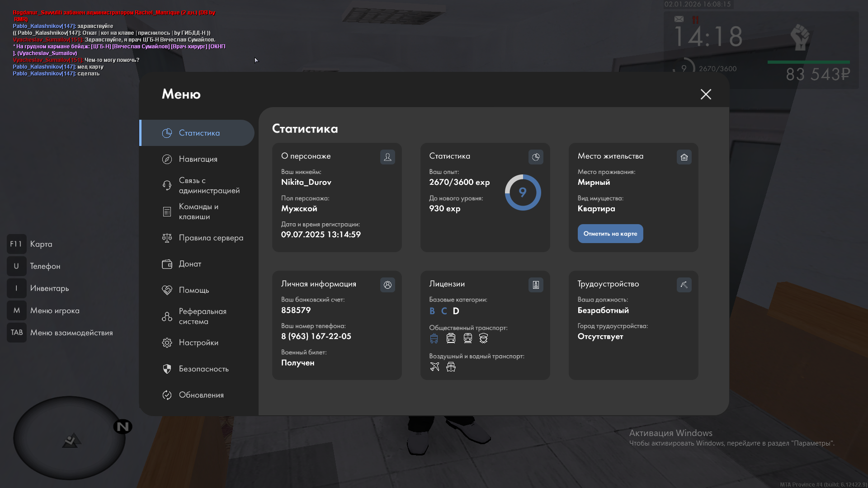Click the blue bus license icon
This screenshot has width=868, height=488.
434,338
